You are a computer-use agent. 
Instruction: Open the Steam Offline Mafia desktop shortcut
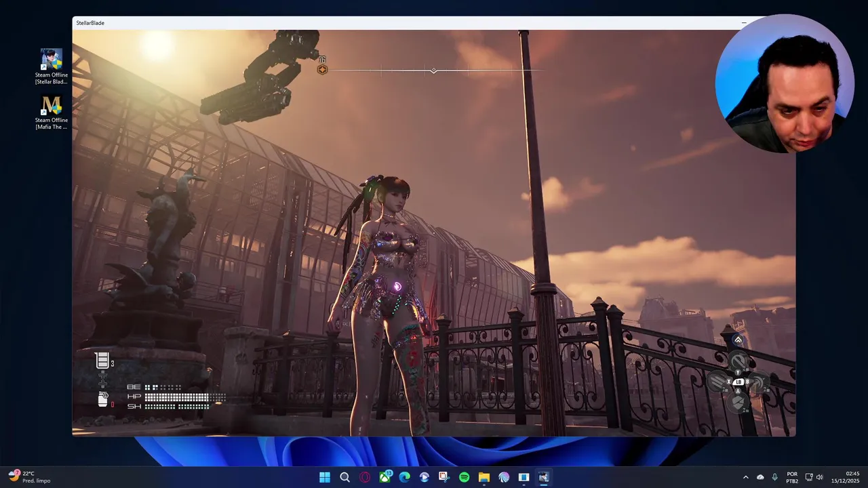click(52, 113)
